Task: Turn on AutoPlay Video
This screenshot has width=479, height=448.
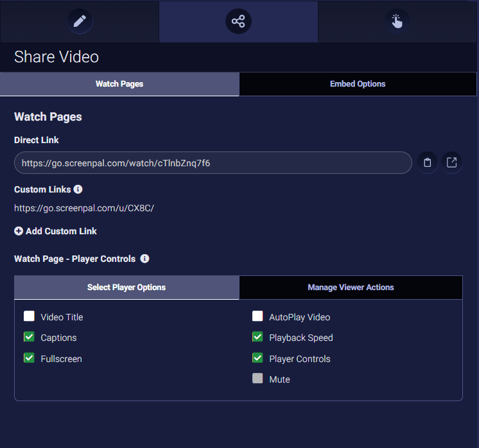Action: [x=257, y=316]
